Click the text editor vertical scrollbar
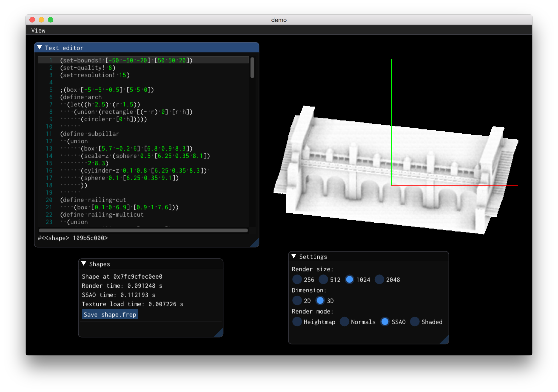The image size is (558, 392). tap(252, 67)
